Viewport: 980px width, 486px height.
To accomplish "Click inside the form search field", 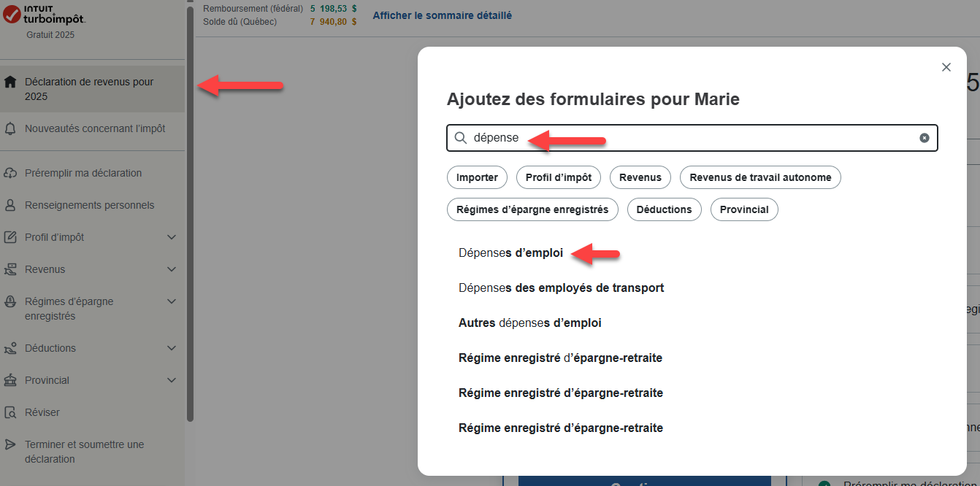I will tap(692, 138).
